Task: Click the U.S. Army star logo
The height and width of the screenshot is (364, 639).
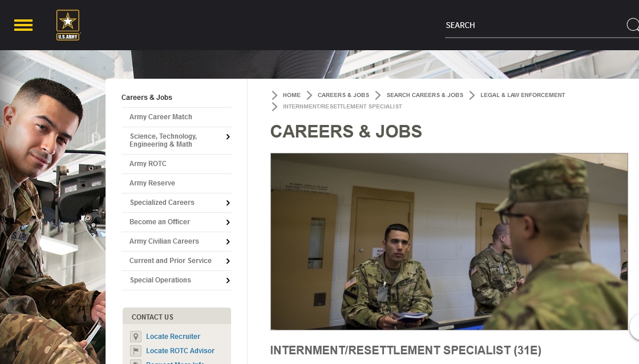Action: click(x=68, y=25)
